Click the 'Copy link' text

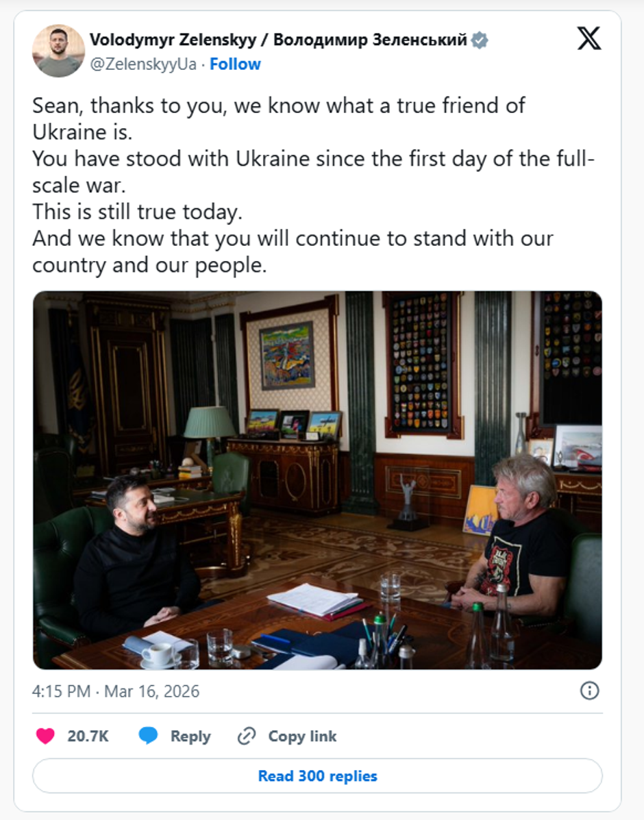pyautogui.click(x=302, y=736)
